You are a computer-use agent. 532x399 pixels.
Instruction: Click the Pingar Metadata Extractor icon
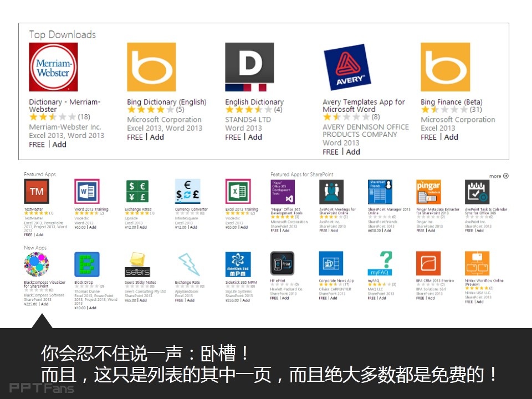[x=428, y=192]
